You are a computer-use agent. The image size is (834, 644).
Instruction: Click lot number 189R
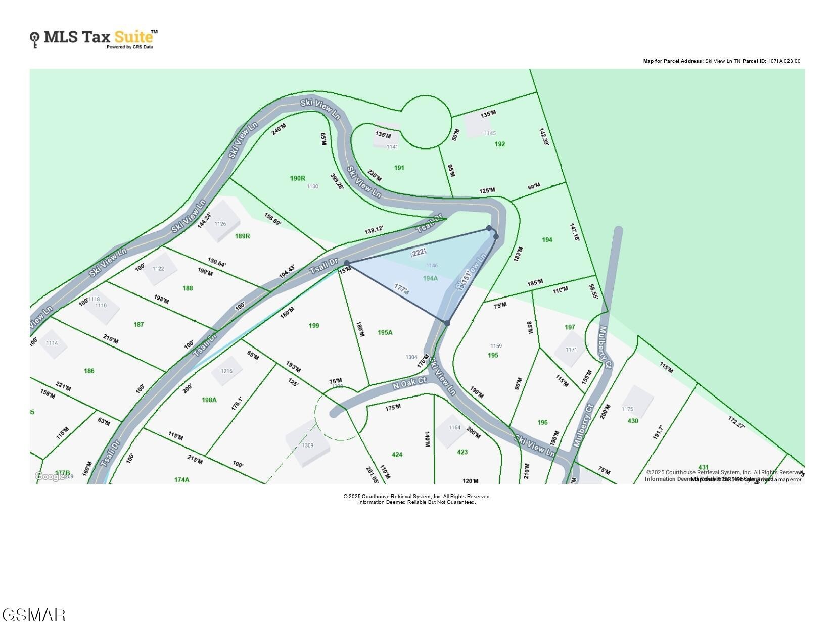[x=243, y=236]
